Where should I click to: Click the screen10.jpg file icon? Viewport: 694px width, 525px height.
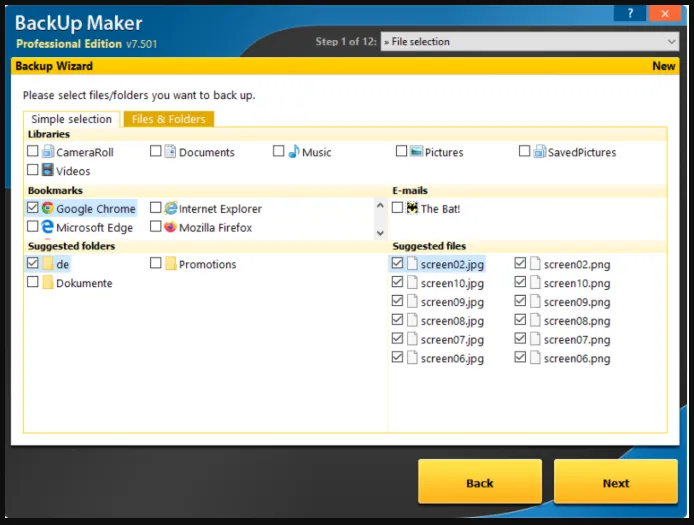[x=413, y=282]
